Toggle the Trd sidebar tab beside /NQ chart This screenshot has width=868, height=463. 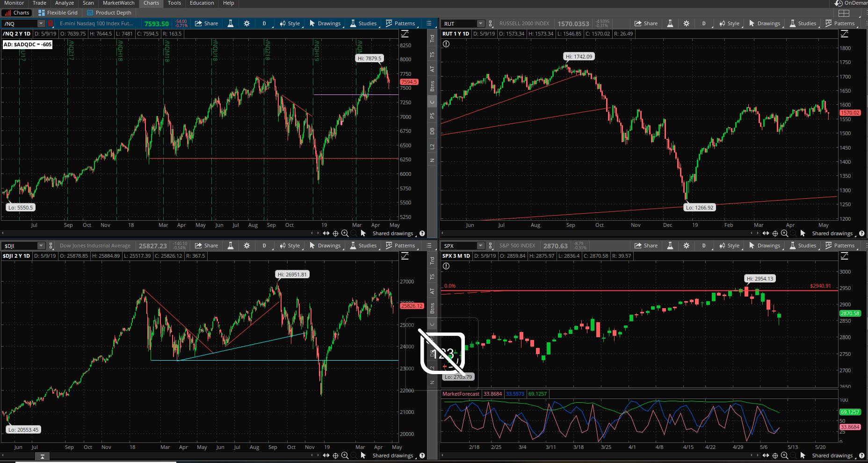[432, 39]
